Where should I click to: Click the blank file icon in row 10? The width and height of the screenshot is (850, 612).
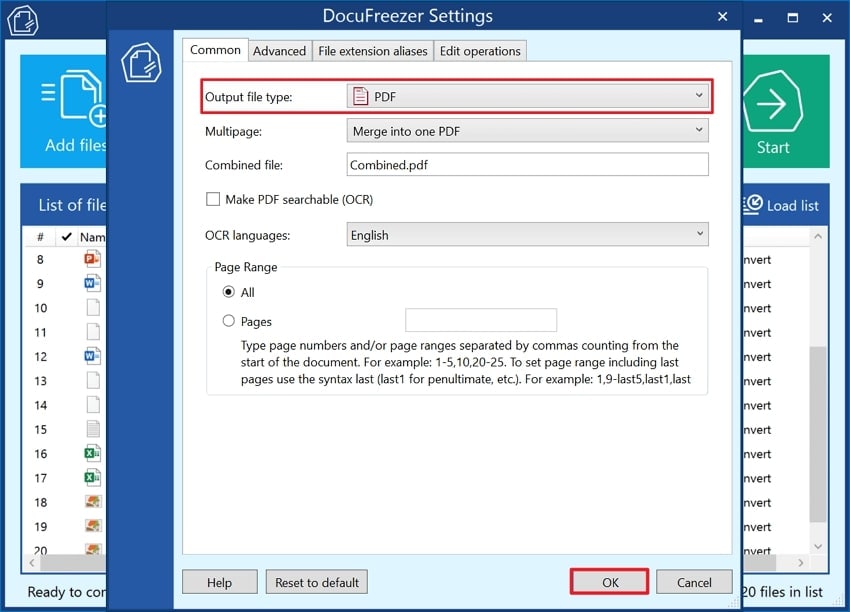pyautogui.click(x=93, y=307)
